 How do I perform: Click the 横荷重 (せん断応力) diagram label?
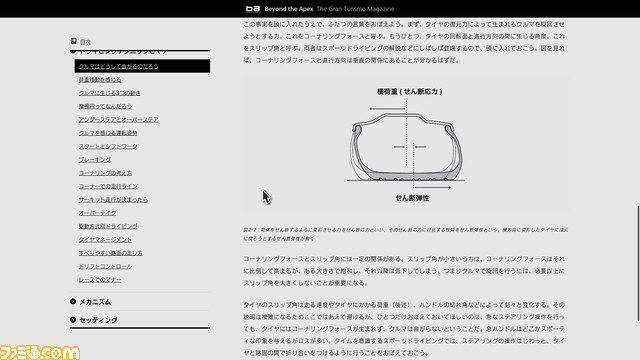point(409,91)
